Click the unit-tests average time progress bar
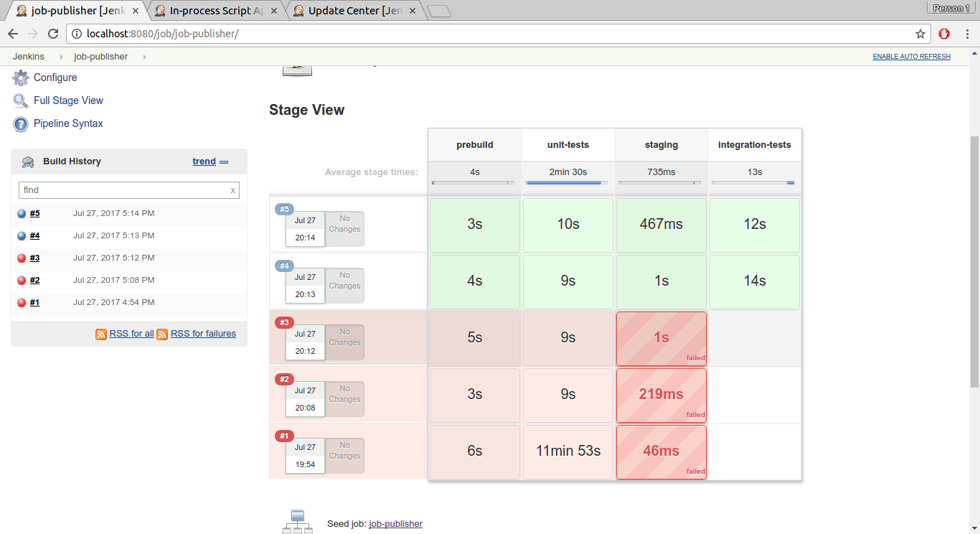980x534 pixels. (568, 183)
